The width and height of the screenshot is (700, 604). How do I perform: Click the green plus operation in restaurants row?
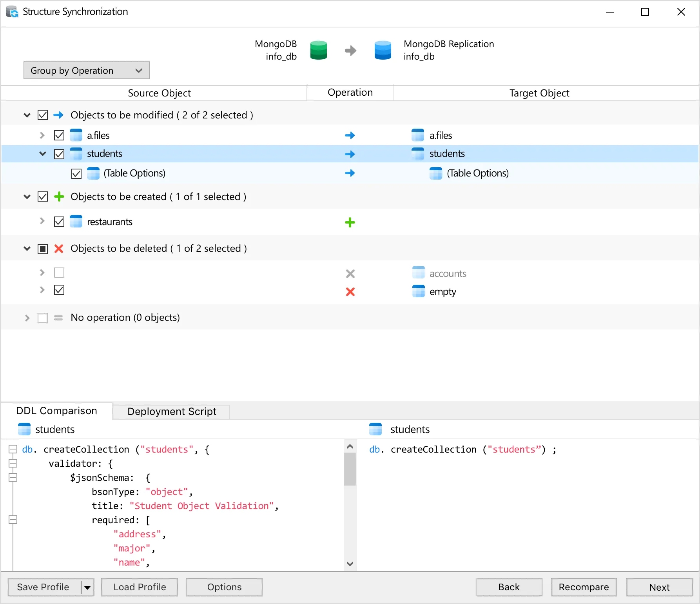click(x=350, y=222)
